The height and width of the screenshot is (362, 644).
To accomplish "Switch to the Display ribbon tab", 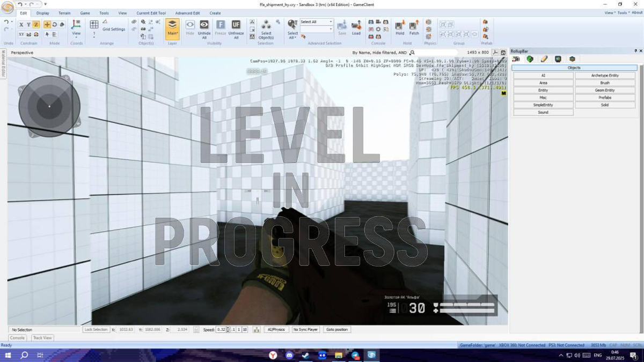I will [x=43, y=13].
